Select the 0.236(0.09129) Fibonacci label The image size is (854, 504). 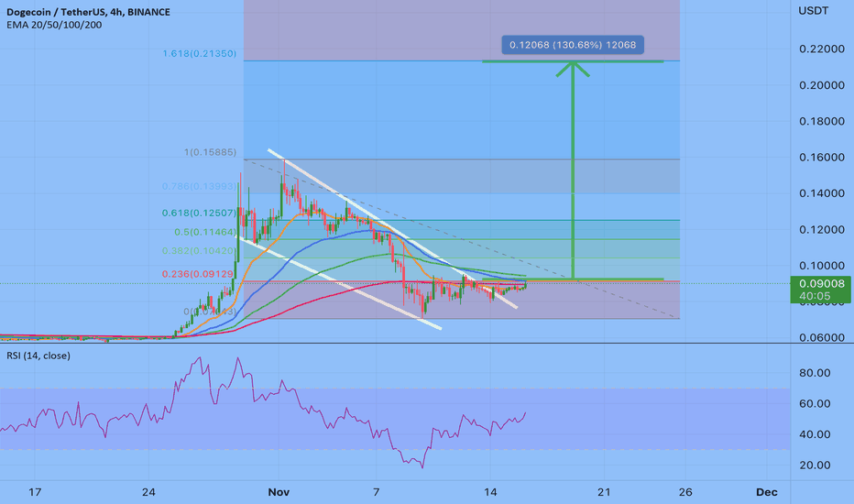pyautogui.click(x=205, y=272)
